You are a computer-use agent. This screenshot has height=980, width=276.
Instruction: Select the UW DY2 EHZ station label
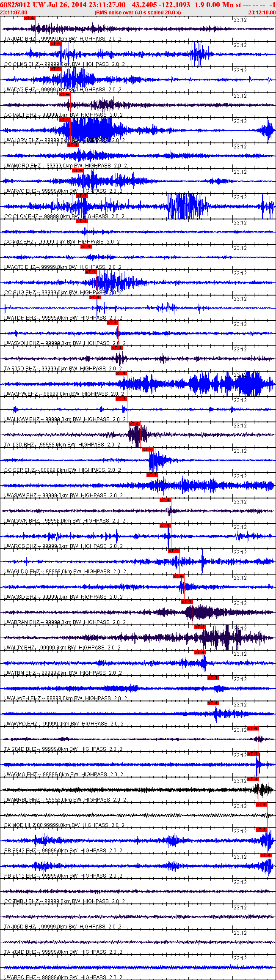20,90
